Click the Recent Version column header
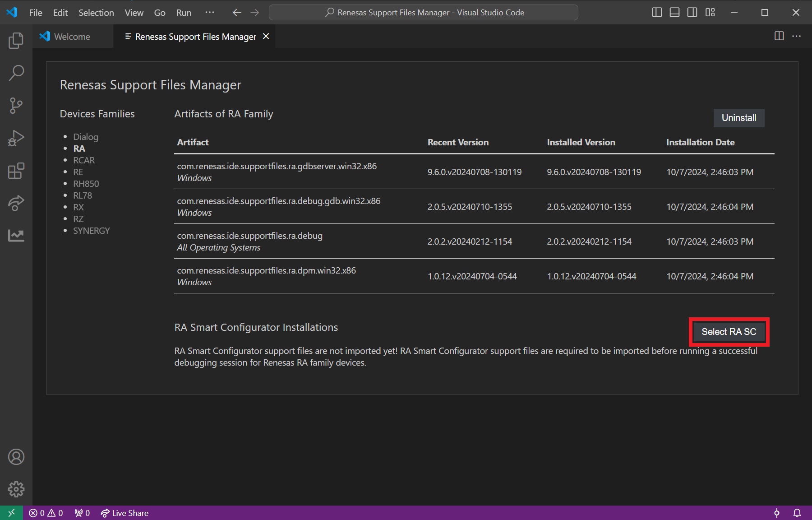 click(458, 142)
